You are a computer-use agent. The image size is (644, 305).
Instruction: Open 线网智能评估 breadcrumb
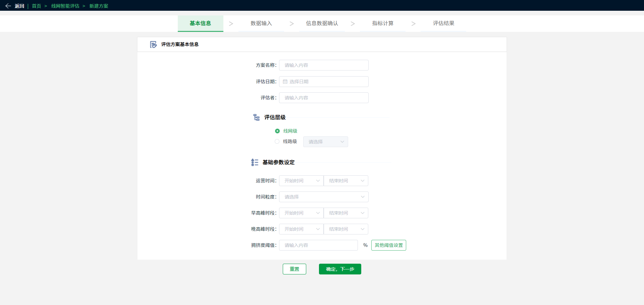pyautogui.click(x=65, y=6)
